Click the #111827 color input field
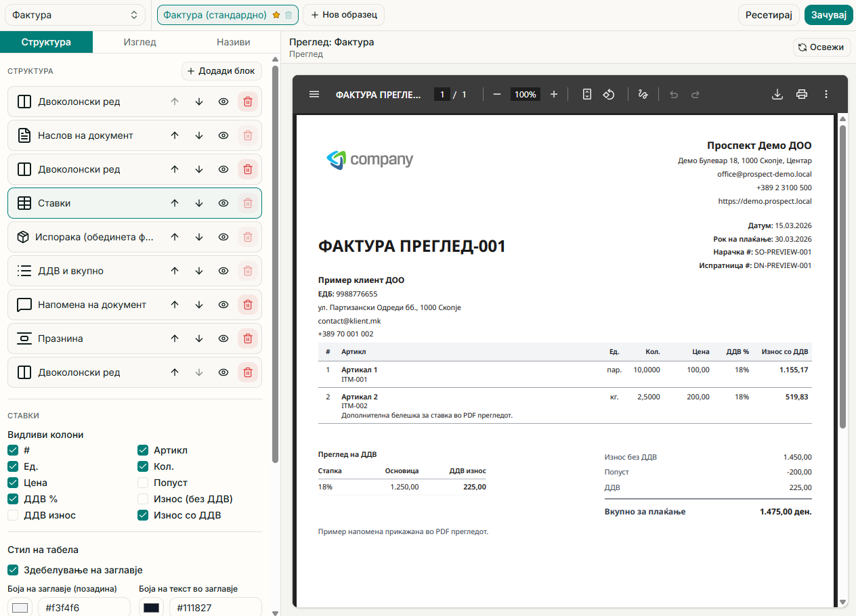Screen dimensions: 856x616 [215, 607]
